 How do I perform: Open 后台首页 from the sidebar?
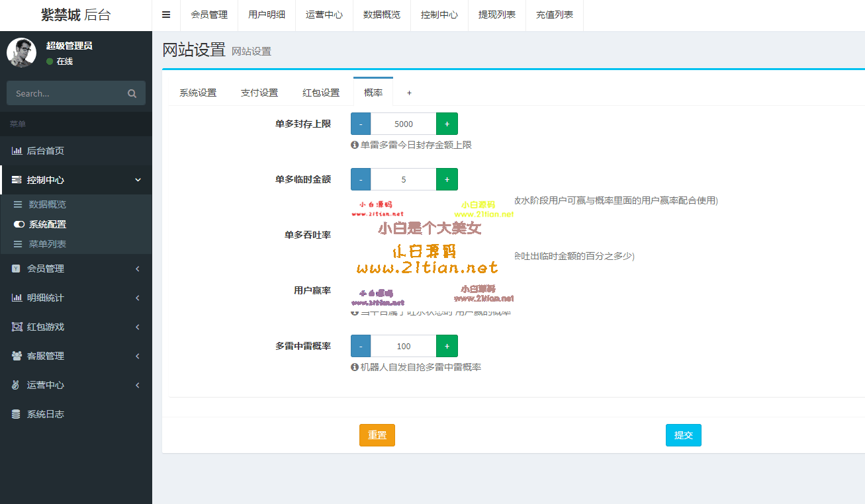pyautogui.click(x=45, y=151)
